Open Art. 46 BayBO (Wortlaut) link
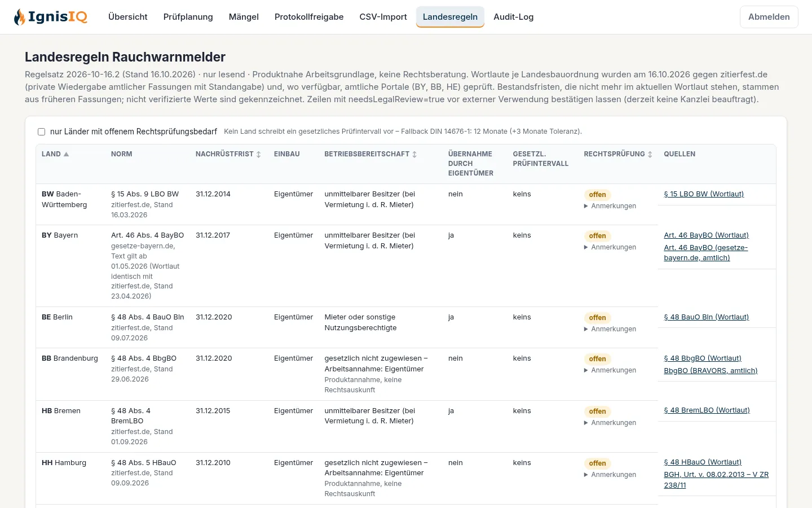The image size is (812, 508). (x=706, y=235)
